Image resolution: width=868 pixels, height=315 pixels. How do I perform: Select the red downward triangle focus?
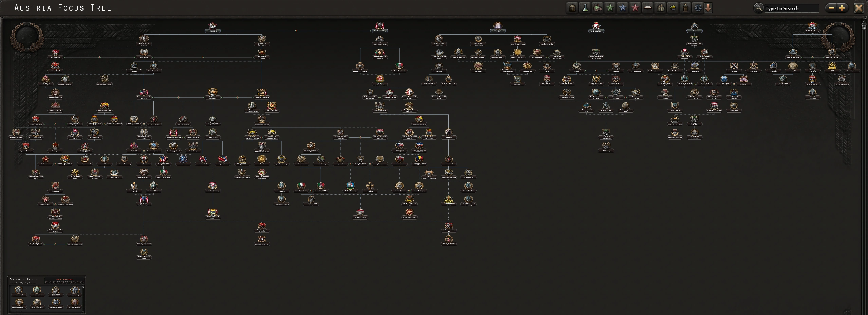(685, 53)
